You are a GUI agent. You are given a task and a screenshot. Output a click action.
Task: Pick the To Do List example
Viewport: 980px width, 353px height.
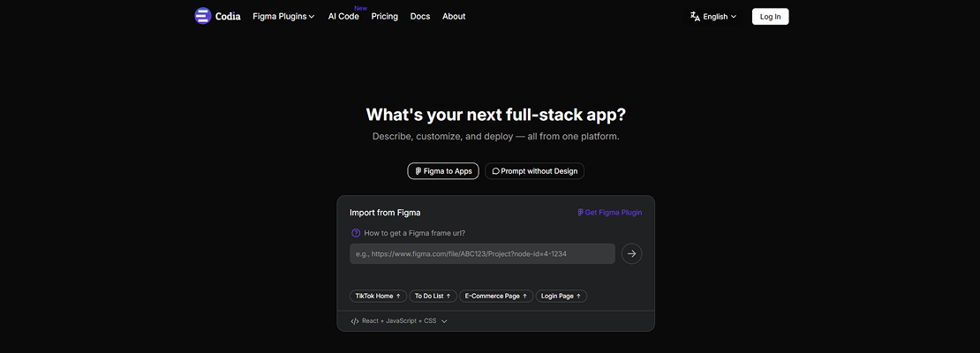[433, 296]
